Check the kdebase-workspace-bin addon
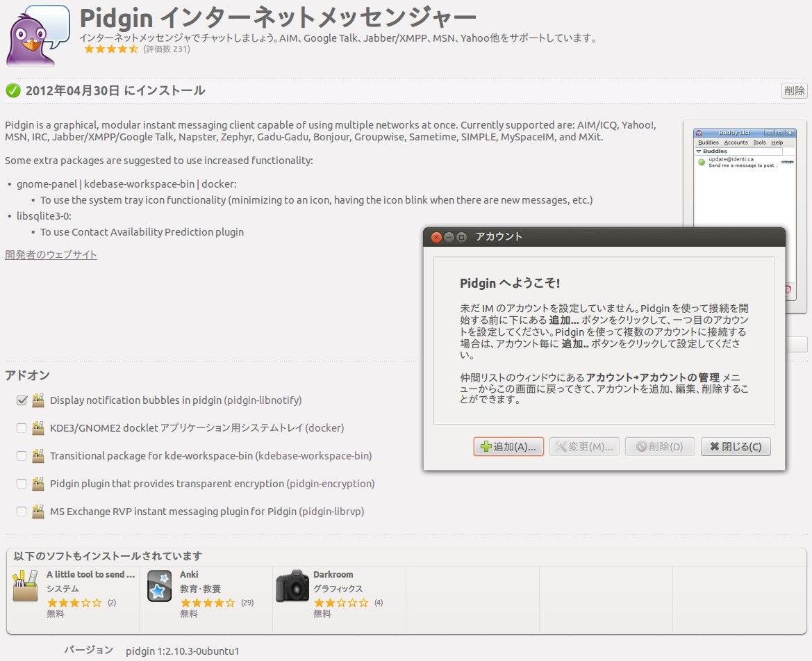812x661 pixels. click(x=22, y=456)
